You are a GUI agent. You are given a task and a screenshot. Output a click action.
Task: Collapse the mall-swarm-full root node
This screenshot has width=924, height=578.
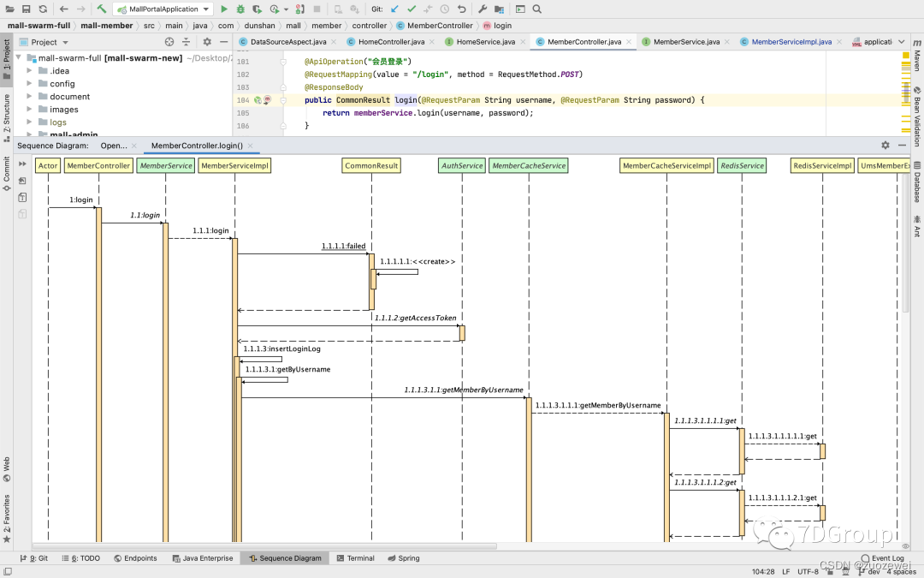click(x=19, y=57)
